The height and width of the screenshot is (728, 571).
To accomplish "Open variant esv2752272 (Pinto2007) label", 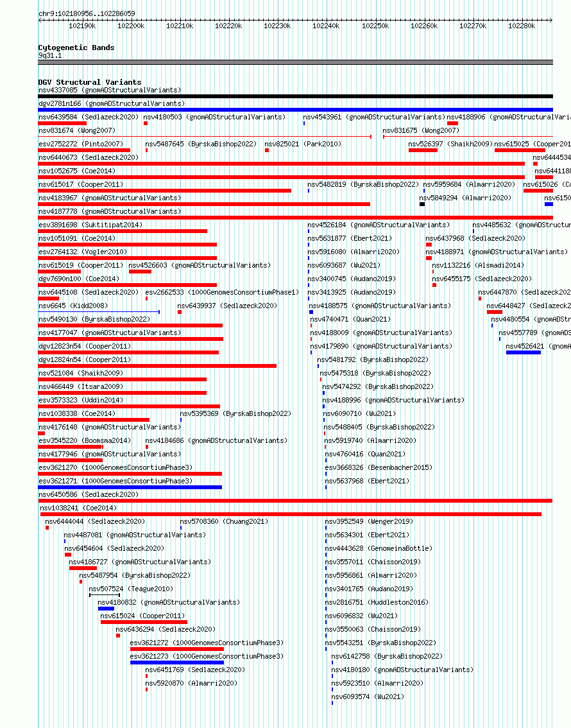I will click(81, 144).
